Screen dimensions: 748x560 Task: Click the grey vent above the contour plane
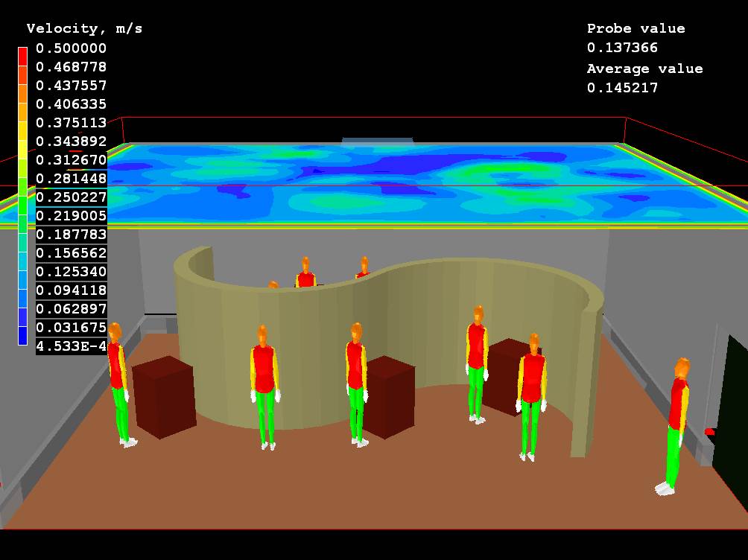click(x=377, y=140)
